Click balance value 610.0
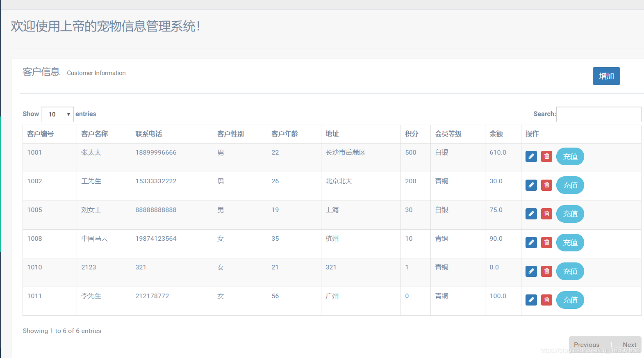The image size is (644, 358). 498,153
